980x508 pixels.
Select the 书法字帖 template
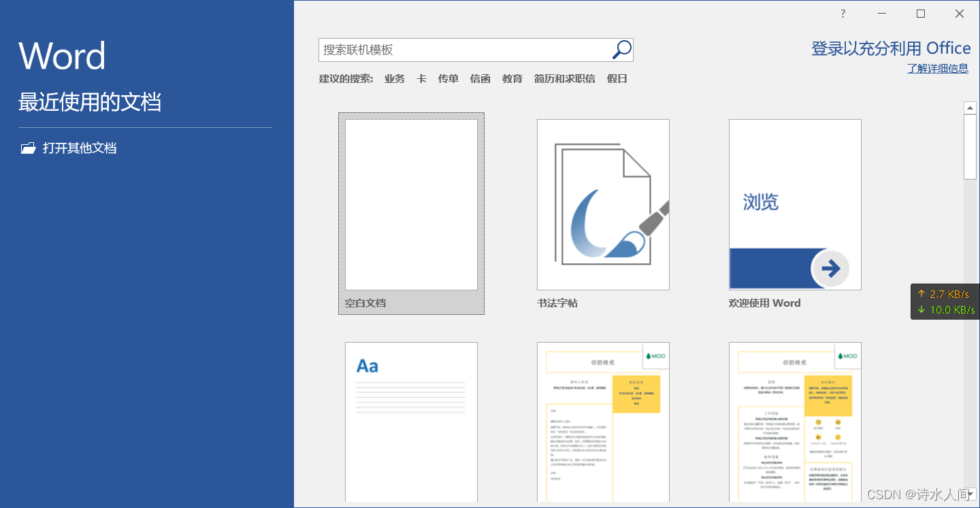pyautogui.click(x=603, y=204)
